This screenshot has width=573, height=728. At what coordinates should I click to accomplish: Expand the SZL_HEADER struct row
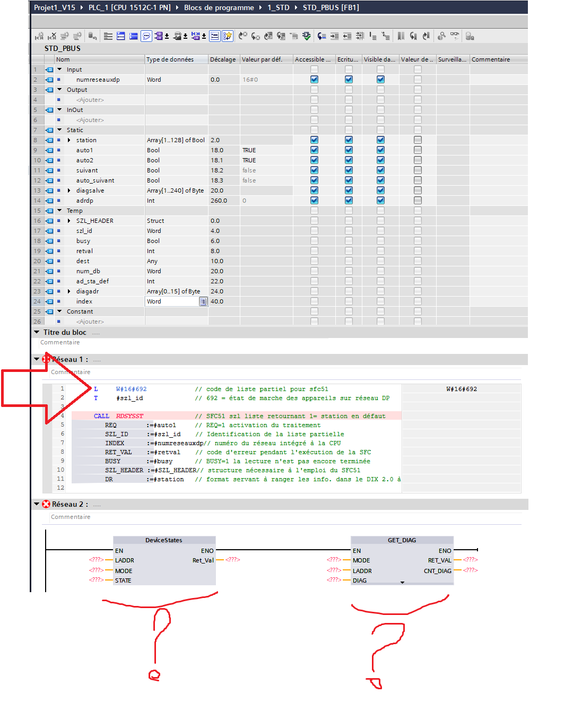pos(69,221)
